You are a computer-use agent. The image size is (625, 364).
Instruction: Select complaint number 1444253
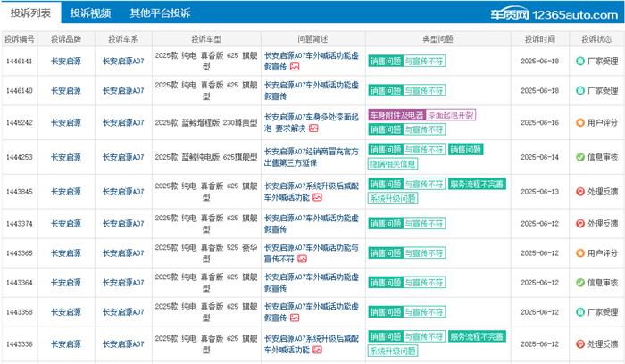point(19,157)
